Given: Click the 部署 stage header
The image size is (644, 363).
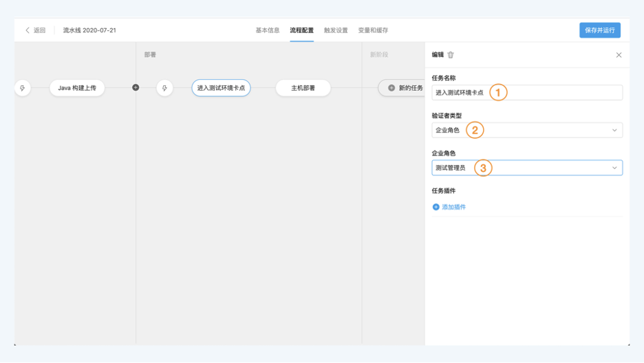Looking at the screenshot, I should point(150,54).
